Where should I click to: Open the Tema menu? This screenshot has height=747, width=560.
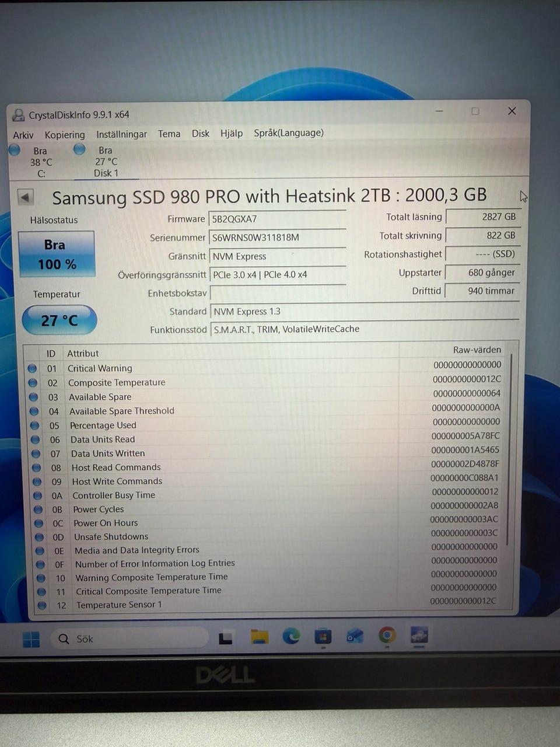tap(169, 134)
